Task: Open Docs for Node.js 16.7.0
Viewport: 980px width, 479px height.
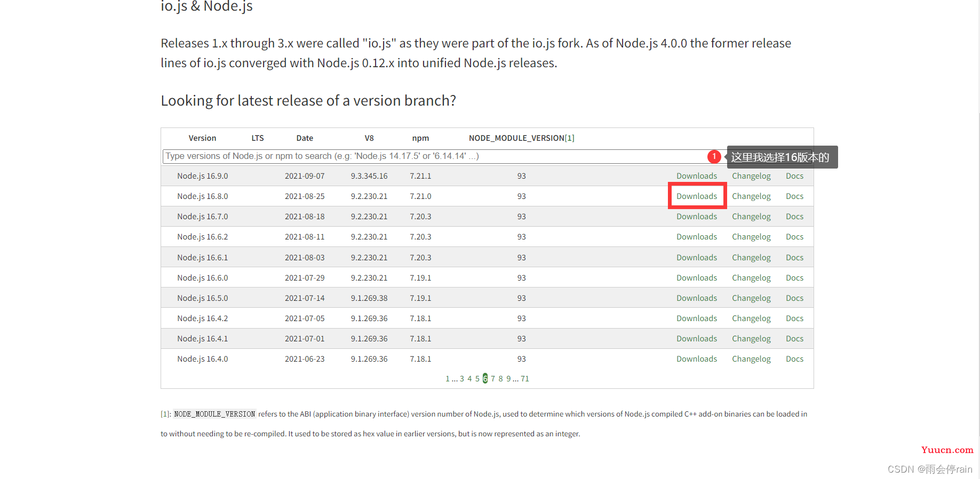Action: [x=794, y=217]
